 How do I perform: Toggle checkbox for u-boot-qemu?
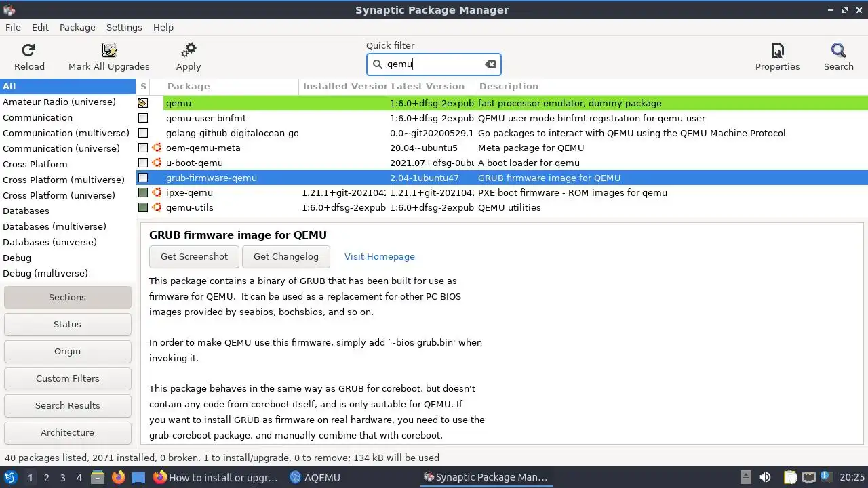coord(143,163)
